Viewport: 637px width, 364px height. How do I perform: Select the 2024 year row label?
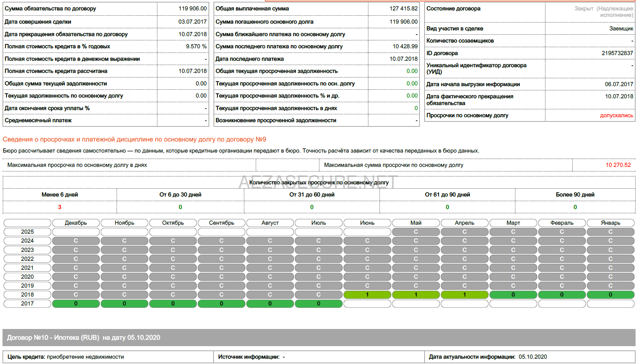click(28, 241)
